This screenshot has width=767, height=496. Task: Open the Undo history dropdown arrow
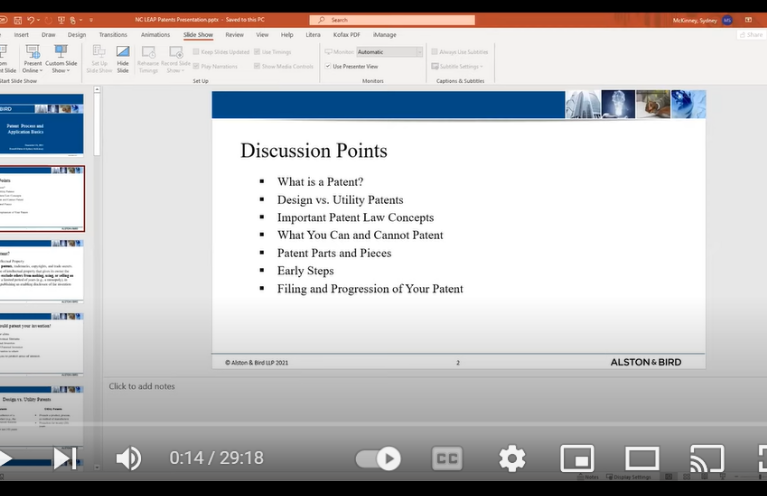pyautogui.click(x=38, y=20)
